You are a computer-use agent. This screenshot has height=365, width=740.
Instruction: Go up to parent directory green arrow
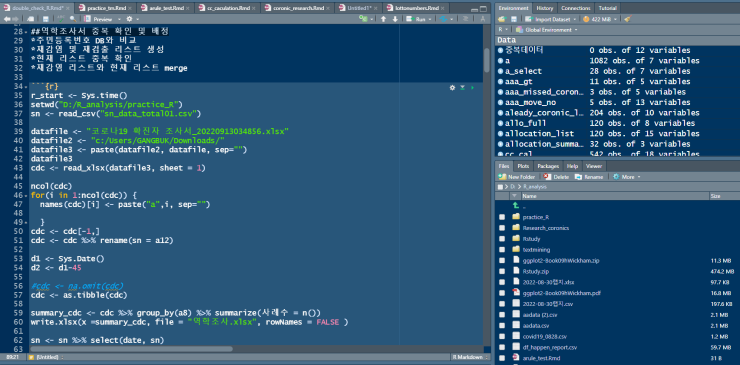pos(515,206)
